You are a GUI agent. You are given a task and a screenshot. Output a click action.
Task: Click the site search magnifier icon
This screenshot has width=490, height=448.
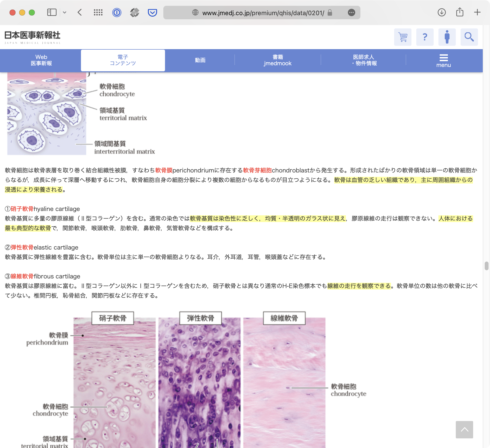tap(469, 37)
